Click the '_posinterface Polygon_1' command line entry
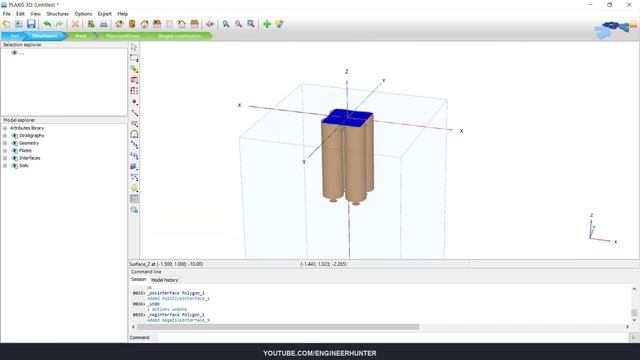Image resolution: width=640 pixels, height=360 pixels. 176,293
